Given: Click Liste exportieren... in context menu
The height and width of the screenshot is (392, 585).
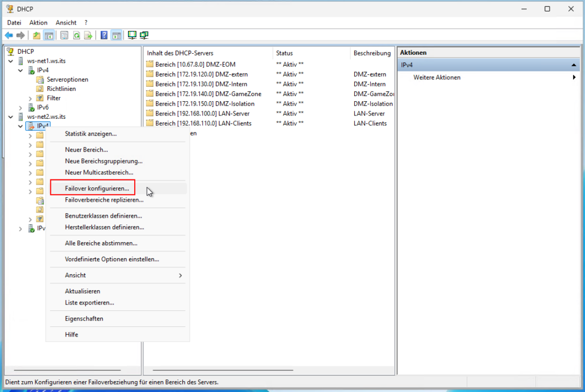Looking at the screenshot, I should tap(118, 303).
